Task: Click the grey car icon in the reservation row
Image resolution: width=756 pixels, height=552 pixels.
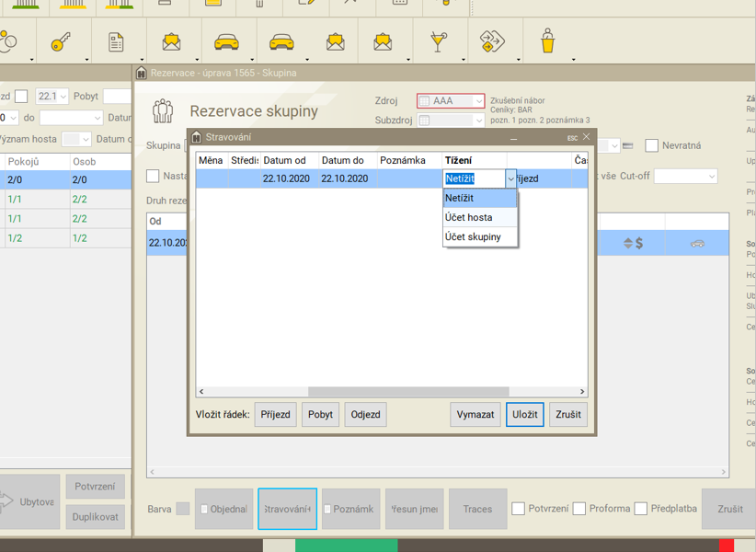Action: (698, 244)
